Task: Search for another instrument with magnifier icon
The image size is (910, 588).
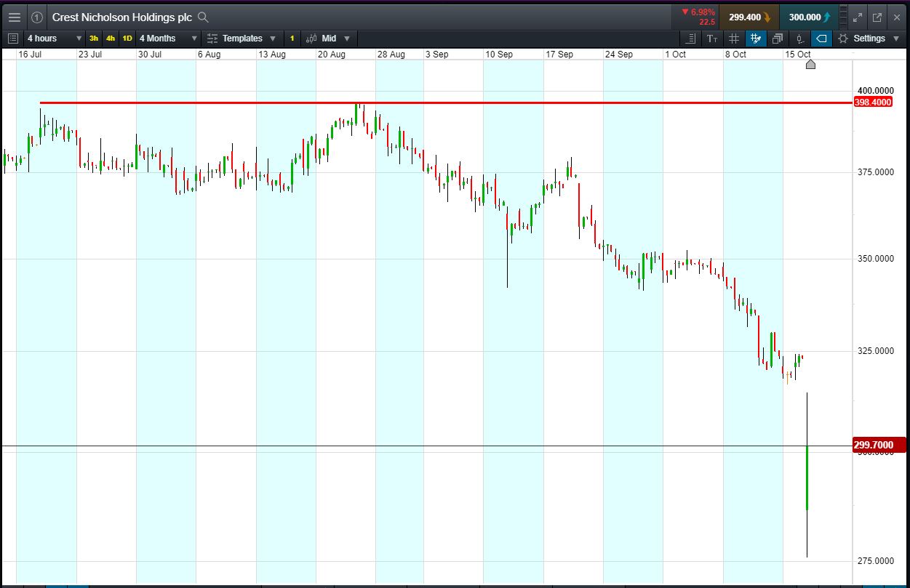Action: click(x=203, y=17)
